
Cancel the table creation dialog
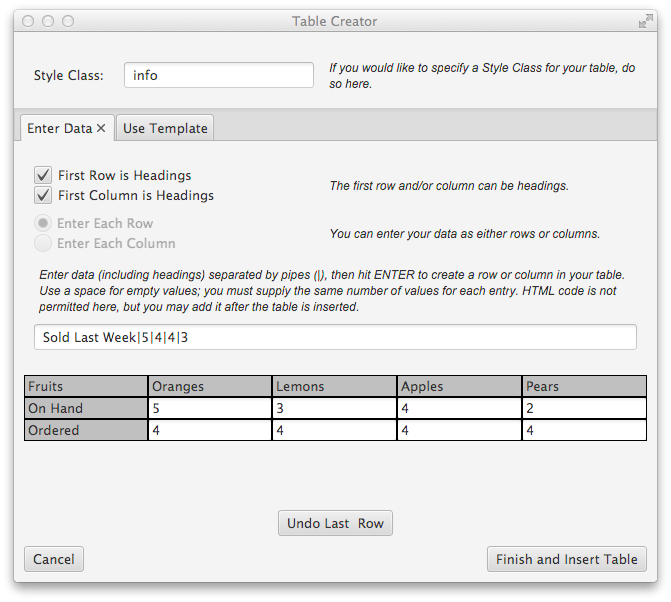[x=54, y=559]
